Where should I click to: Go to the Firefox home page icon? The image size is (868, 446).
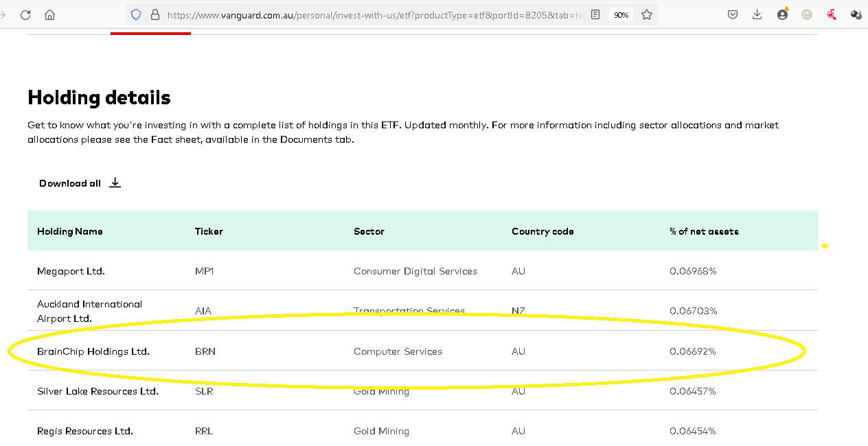pyautogui.click(x=49, y=14)
